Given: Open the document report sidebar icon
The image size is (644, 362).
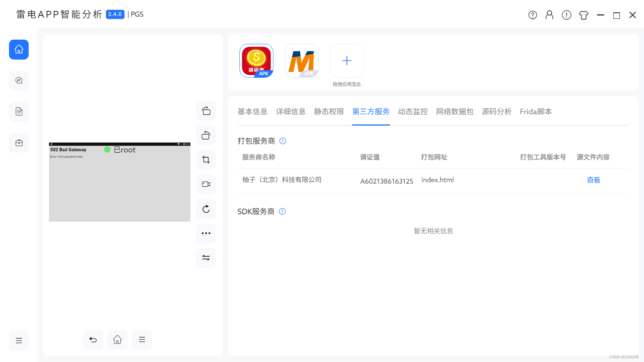Looking at the screenshot, I should pos(19,112).
